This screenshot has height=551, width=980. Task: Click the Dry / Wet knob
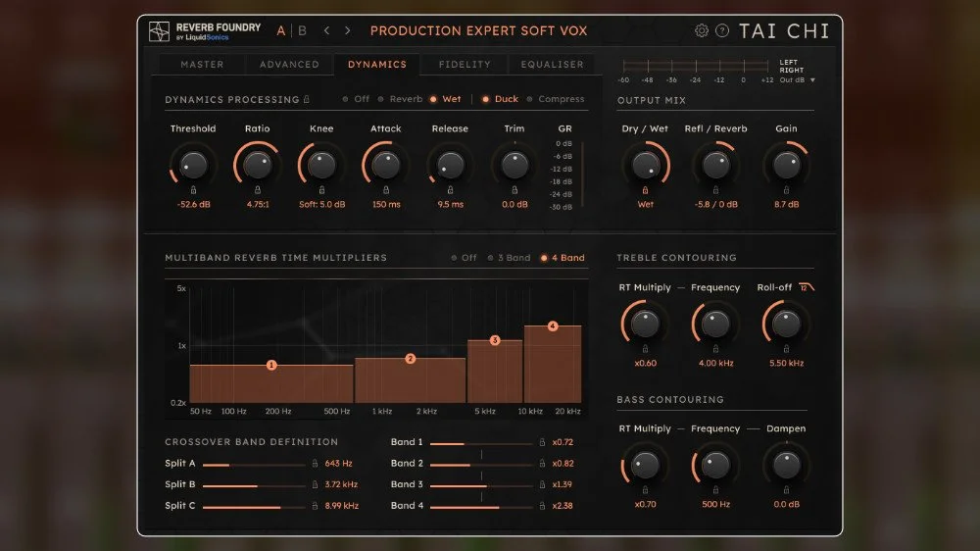coord(645,165)
